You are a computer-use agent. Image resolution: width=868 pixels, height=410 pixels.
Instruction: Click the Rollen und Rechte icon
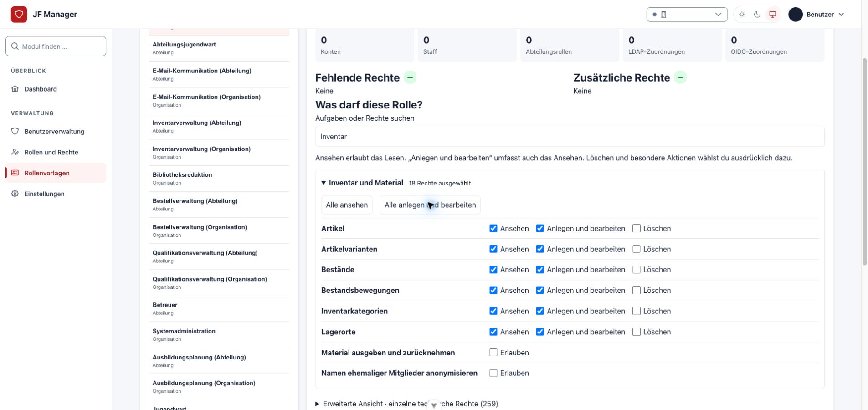click(x=15, y=152)
